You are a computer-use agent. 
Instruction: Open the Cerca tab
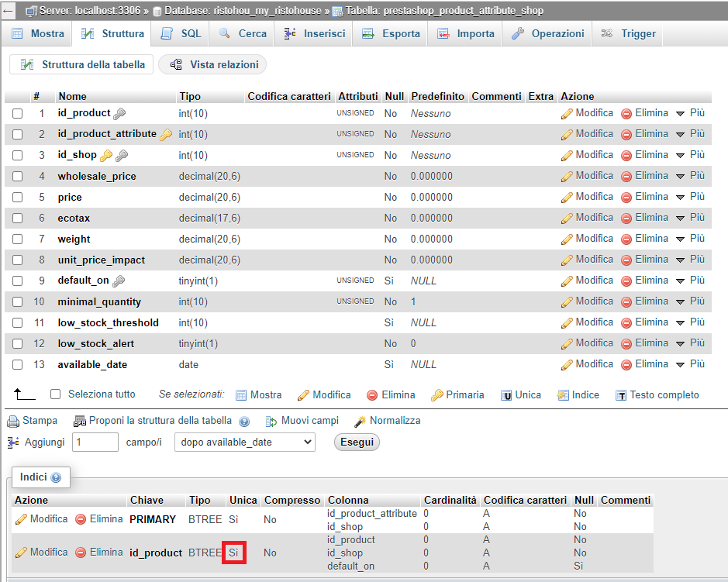click(x=242, y=34)
